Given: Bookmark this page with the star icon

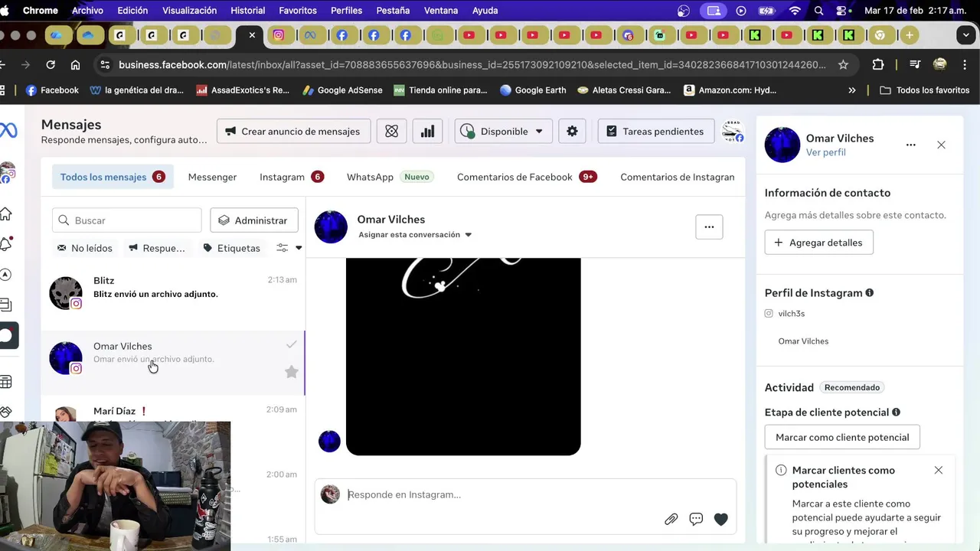Looking at the screenshot, I should pyautogui.click(x=843, y=64).
